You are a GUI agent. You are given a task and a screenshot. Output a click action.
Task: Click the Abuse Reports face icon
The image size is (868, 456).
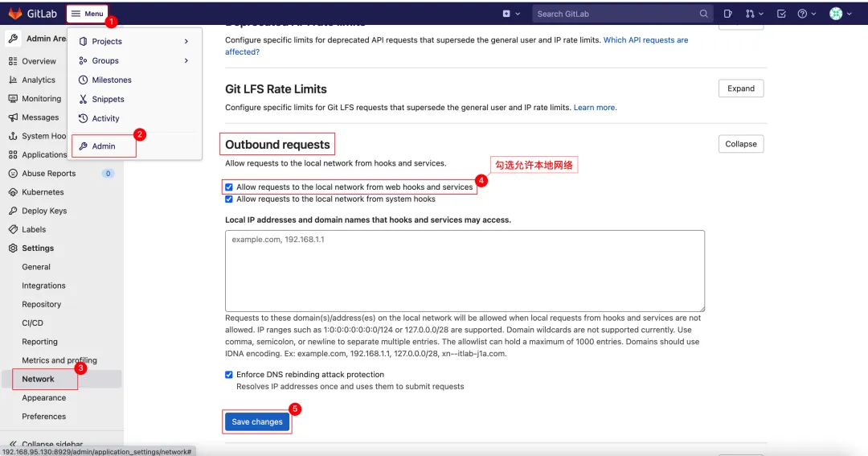pyautogui.click(x=13, y=174)
